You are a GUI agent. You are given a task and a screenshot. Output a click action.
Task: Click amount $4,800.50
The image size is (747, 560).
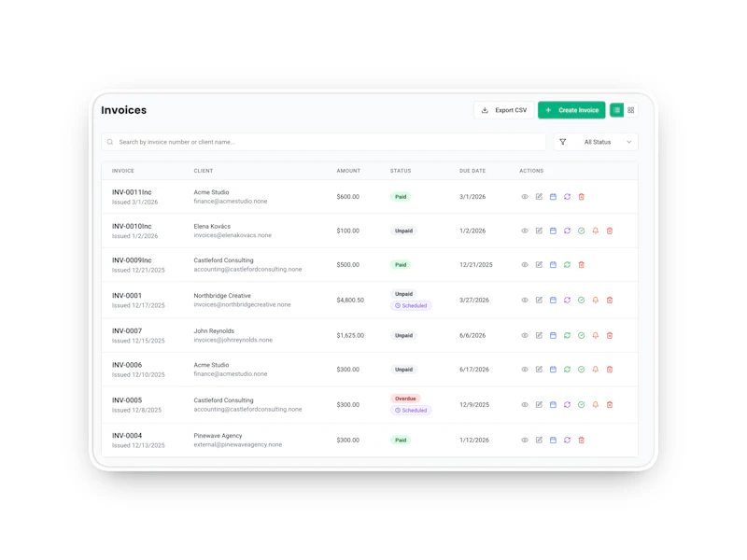(350, 300)
